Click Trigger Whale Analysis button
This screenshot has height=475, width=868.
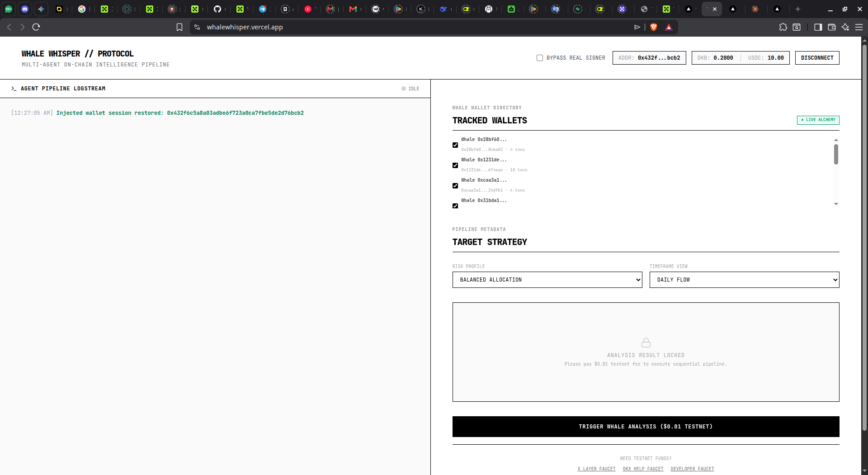[646, 427]
